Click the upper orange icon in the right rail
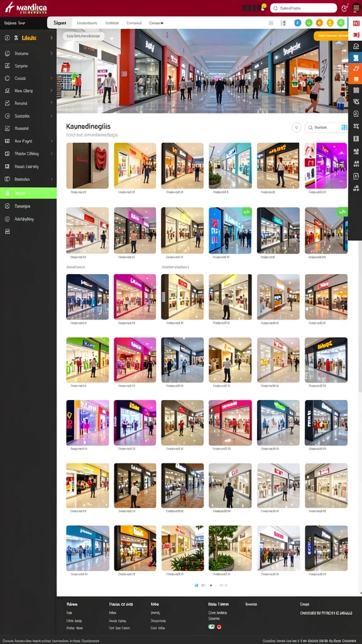362x644 pixels. coord(356,68)
